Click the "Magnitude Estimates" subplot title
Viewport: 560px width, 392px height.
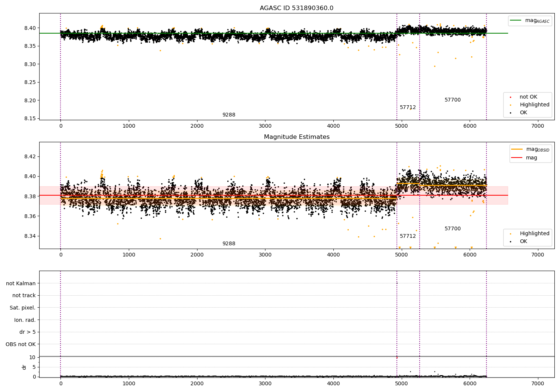296,137
